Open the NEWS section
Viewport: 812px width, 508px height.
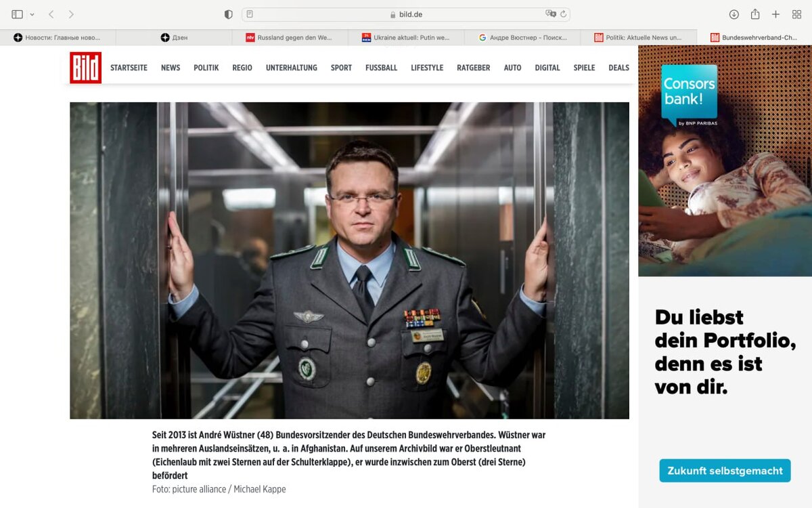(171, 68)
